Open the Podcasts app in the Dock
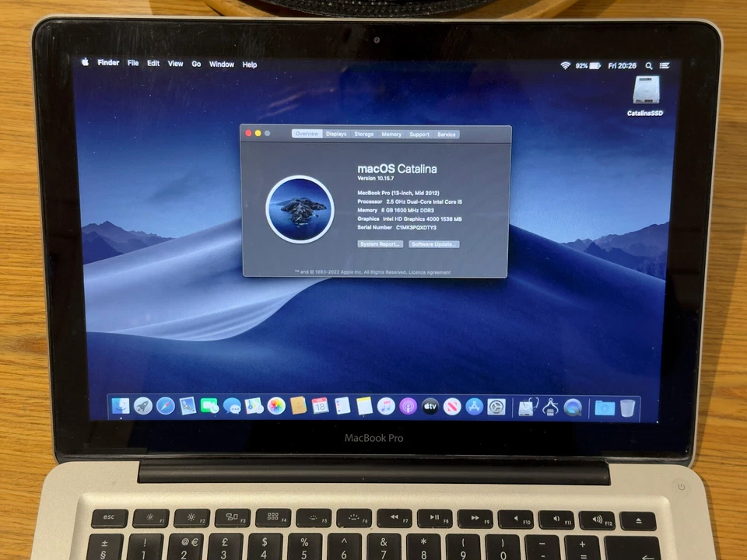Viewport: 747px width, 560px height. (409, 406)
